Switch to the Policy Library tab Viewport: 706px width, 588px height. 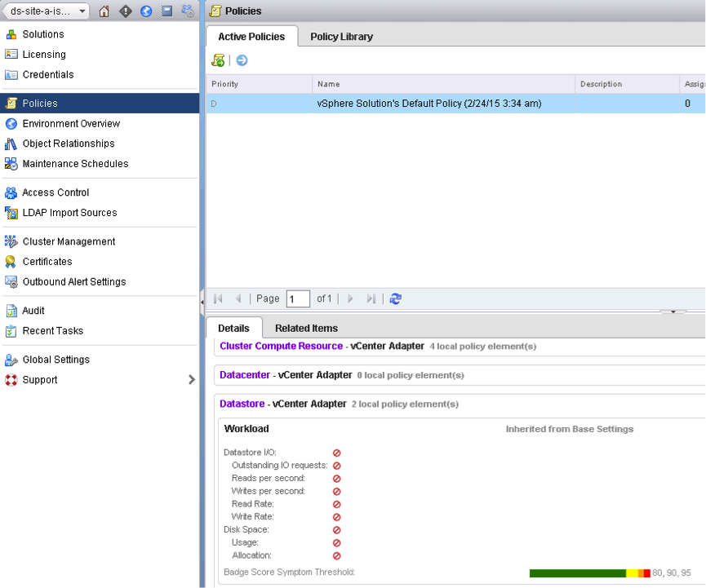pos(340,36)
